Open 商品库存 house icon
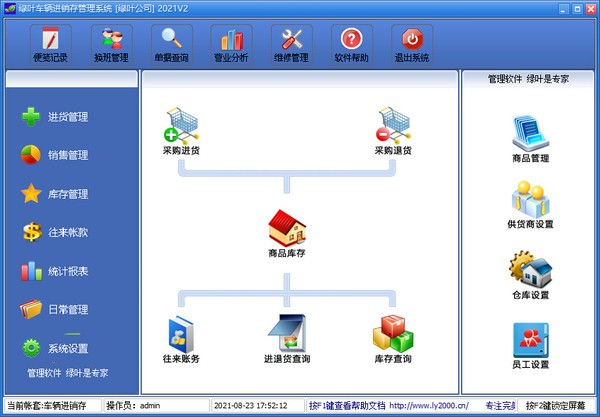Screen dimensions: 600x417 tap(287, 233)
